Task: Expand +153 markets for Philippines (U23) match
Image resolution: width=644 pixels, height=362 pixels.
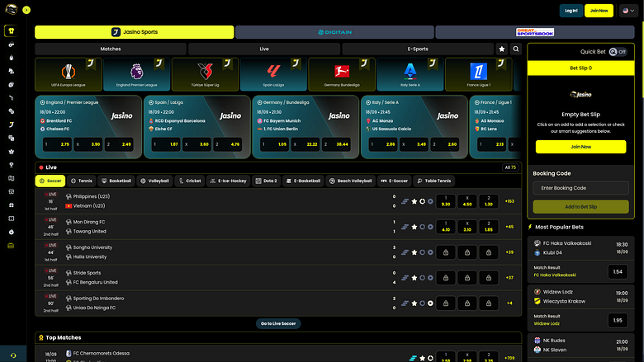Action: (x=509, y=201)
